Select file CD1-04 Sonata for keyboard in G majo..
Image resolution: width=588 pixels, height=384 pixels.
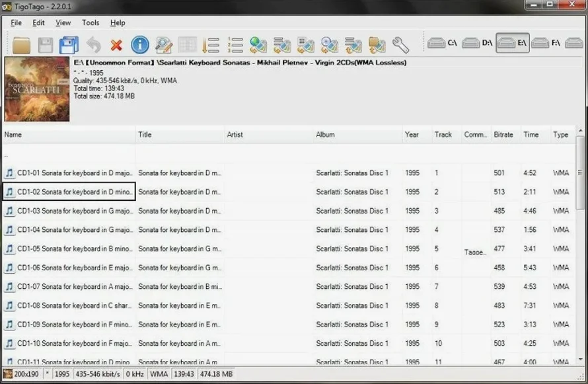pyautogui.click(x=69, y=229)
